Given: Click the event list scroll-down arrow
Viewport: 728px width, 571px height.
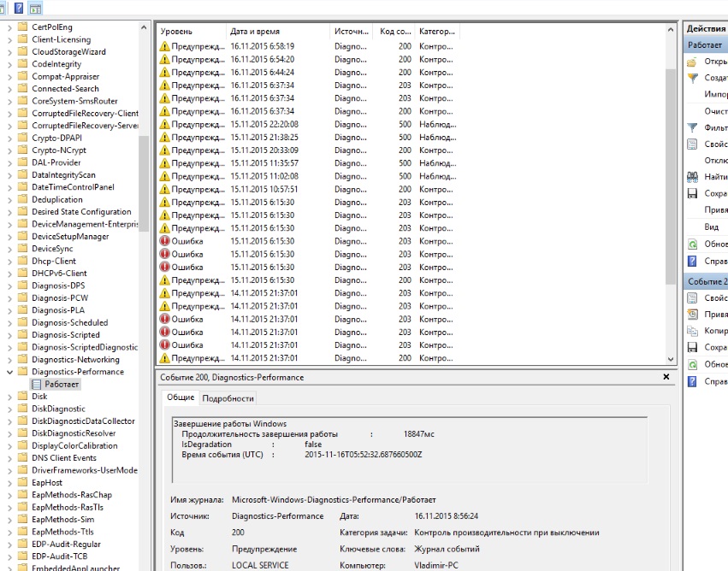Looking at the screenshot, I should tap(670, 358).
